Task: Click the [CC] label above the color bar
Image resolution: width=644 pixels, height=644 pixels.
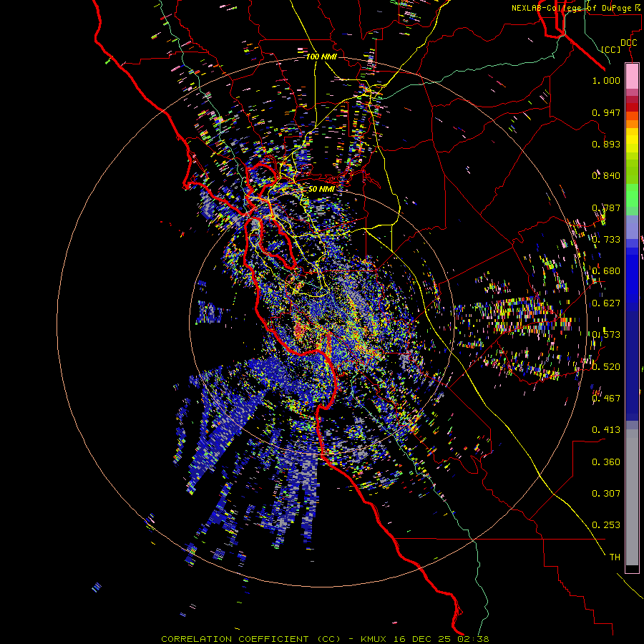Action: (x=611, y=49)
